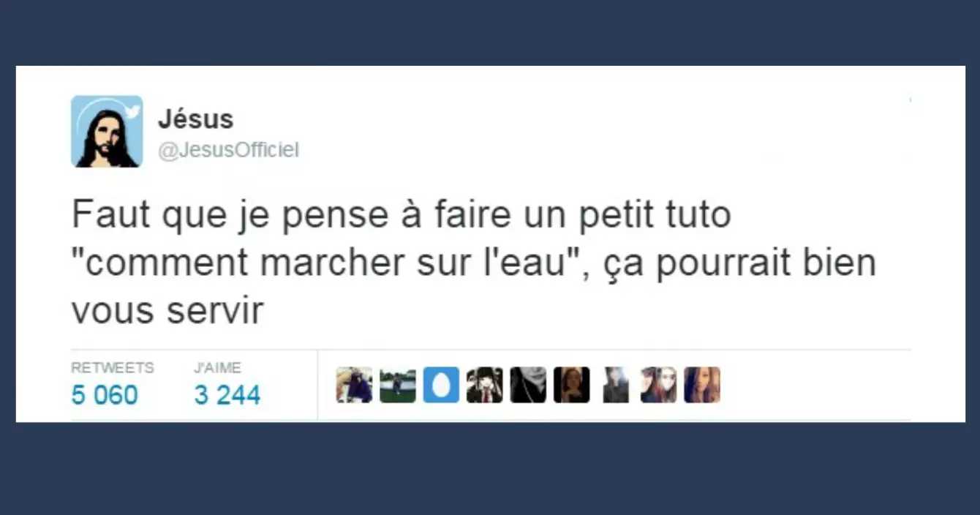Viewport: 980px width, 515px height.
Task: Open the @JesusOfficiel handle link
Action: tap(229, 150)
